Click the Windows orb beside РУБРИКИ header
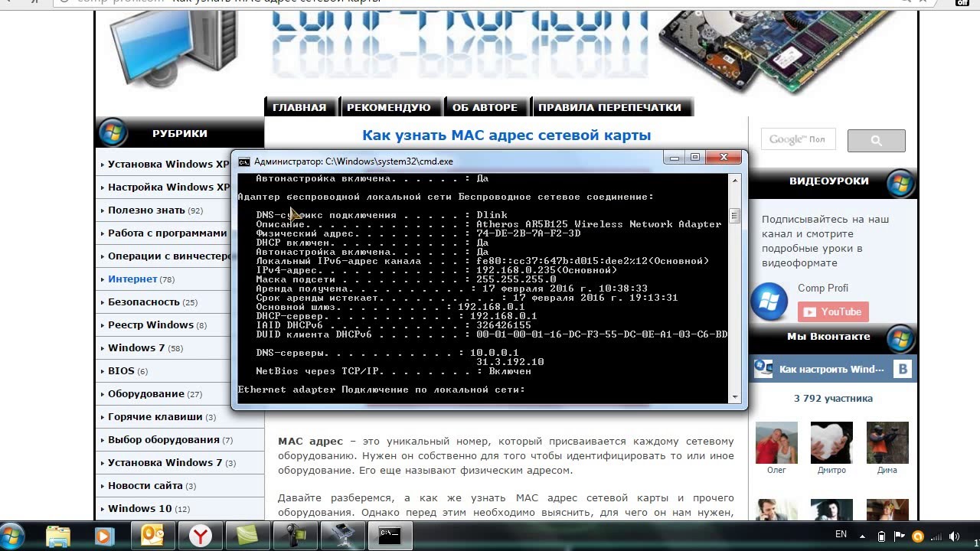The height and width of the screenshot is (551, 980). 113,132
